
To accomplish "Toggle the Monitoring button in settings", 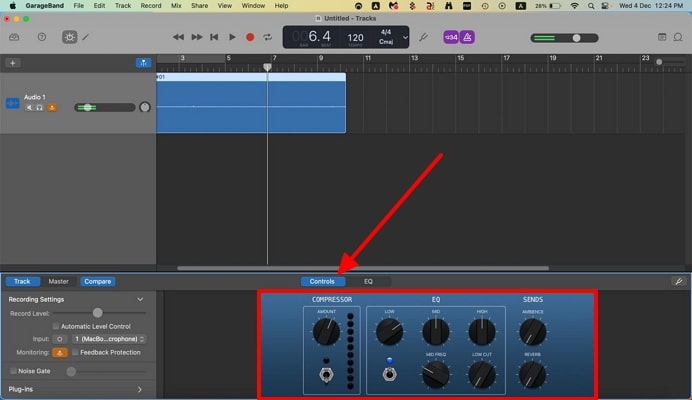I will pyautogui.click(x=60, y=352).
